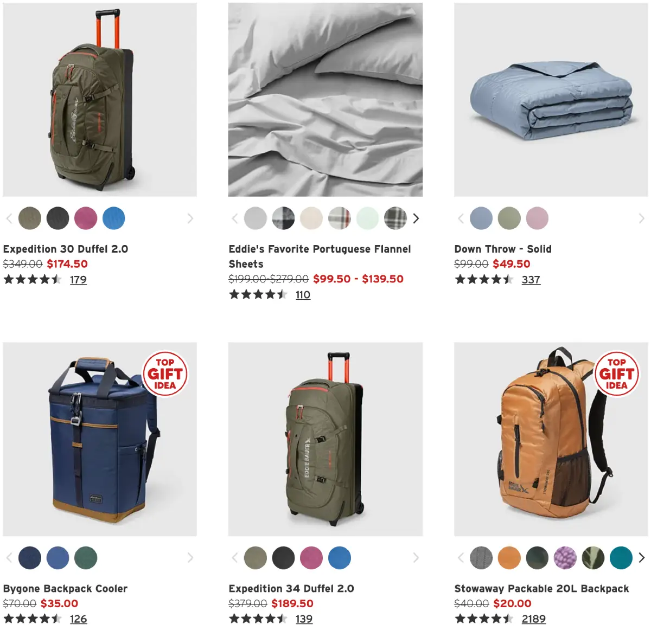Click next arrow under Expedition 34 Duffel
The image size is (651, 644).
[416, 557]
